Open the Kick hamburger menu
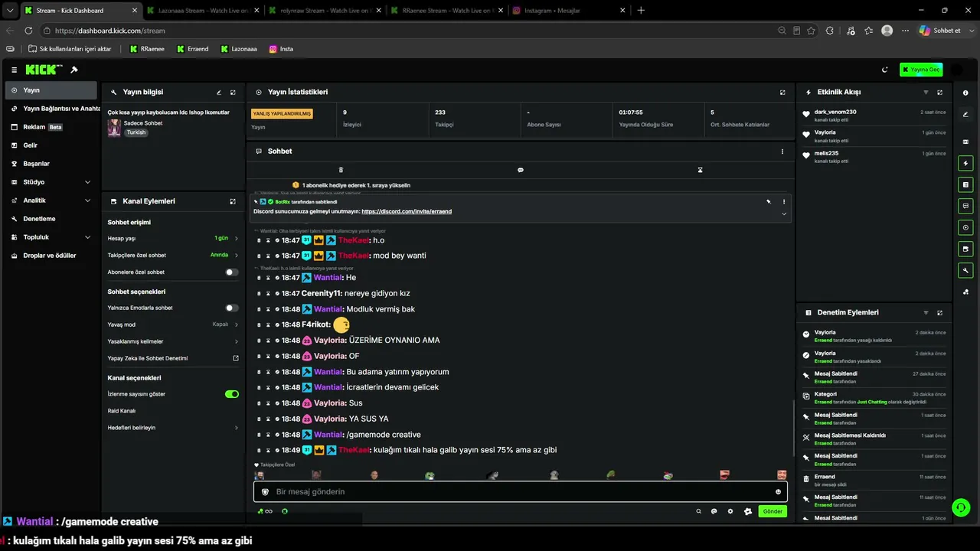Image resolution: width=980 pixels, height=551 pixels. [x=14, y=70]
